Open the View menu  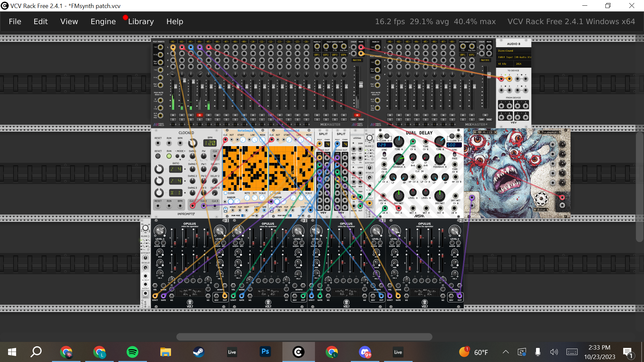69,21
